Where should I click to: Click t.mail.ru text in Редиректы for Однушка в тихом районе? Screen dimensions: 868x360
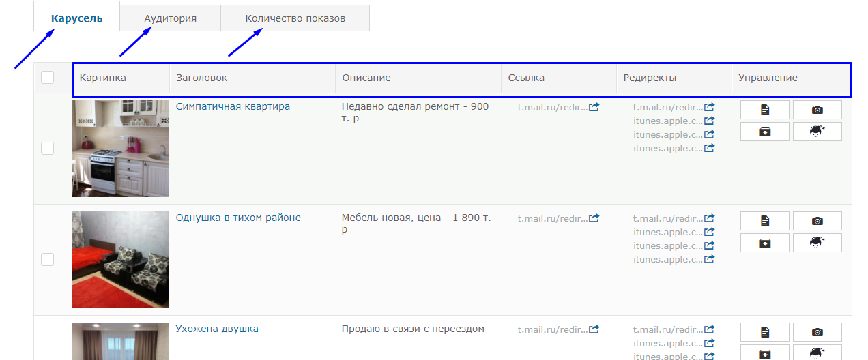point(668,218)
